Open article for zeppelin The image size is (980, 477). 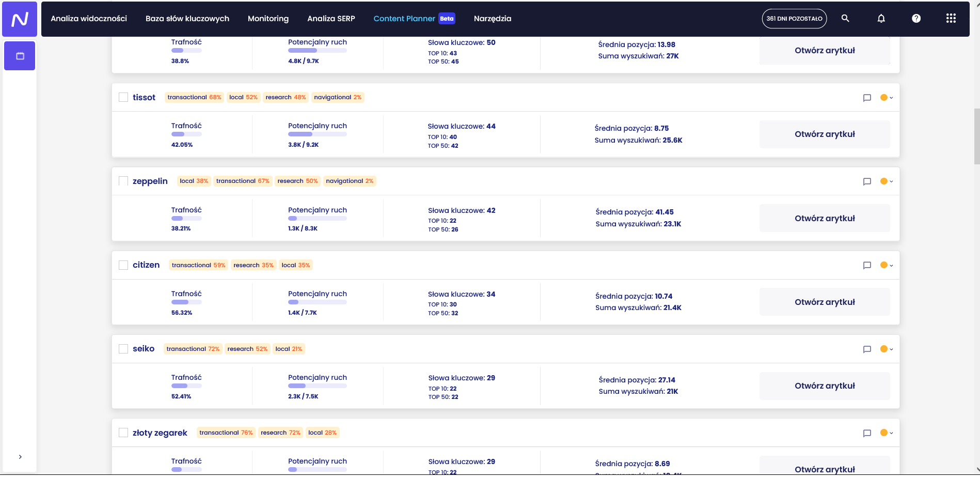[825, 218]
